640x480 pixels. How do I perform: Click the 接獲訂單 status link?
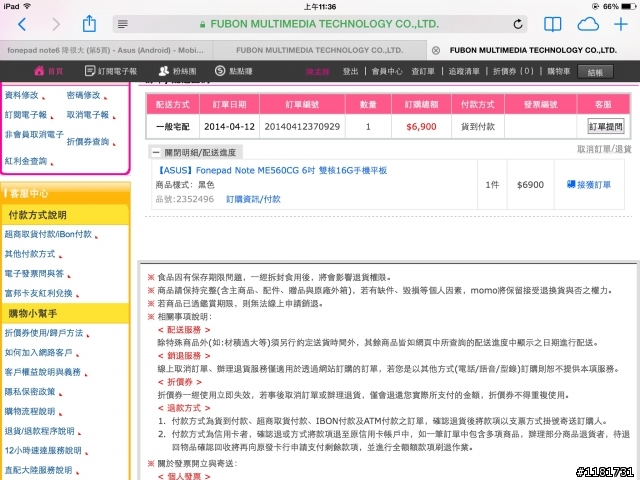coord(589,185)
